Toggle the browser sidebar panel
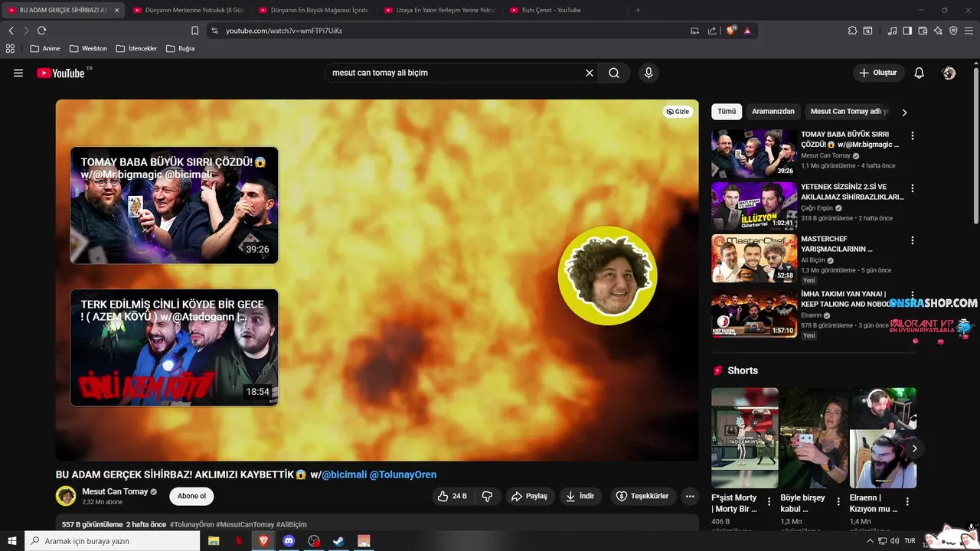Screen dimensions: 980x551 tap(907, 31)
